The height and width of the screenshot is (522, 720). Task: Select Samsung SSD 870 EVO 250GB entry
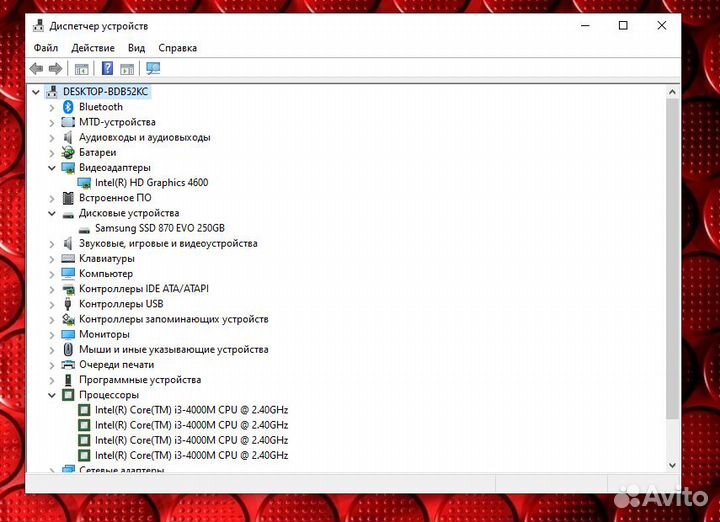pyautogui.click(x=160, y=228)
